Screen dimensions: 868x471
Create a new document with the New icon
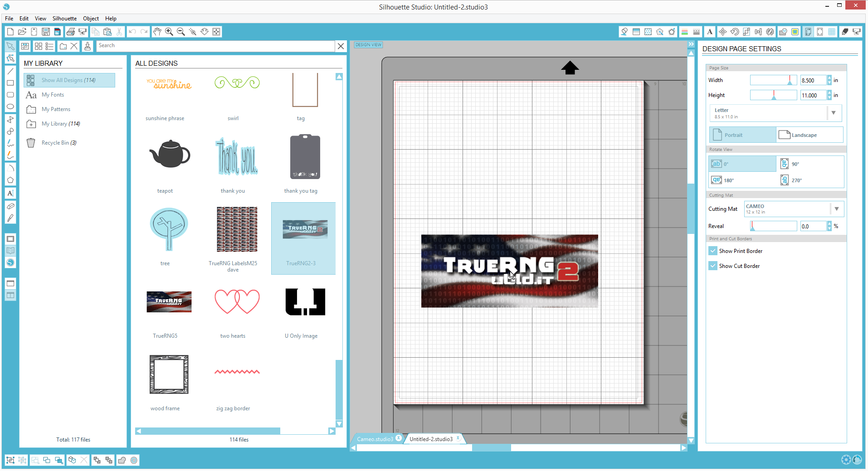[x=10, y=32]
